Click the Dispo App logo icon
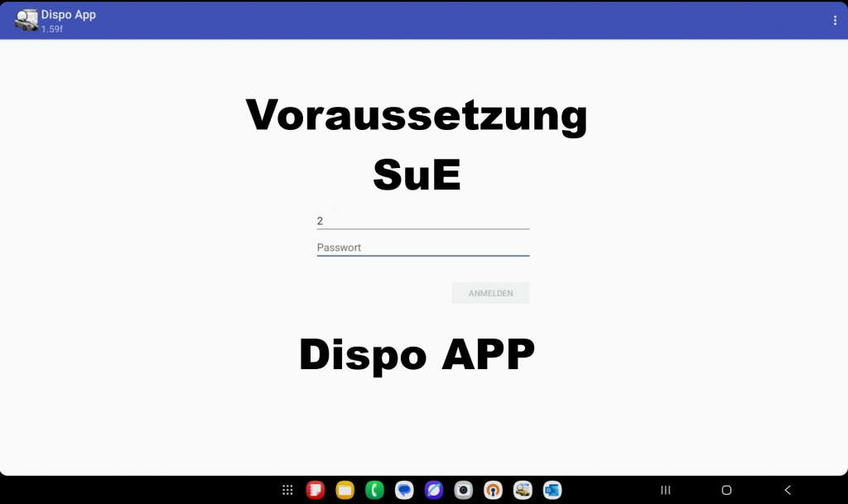This screenshot has width=848, height=504. point(26,21)
